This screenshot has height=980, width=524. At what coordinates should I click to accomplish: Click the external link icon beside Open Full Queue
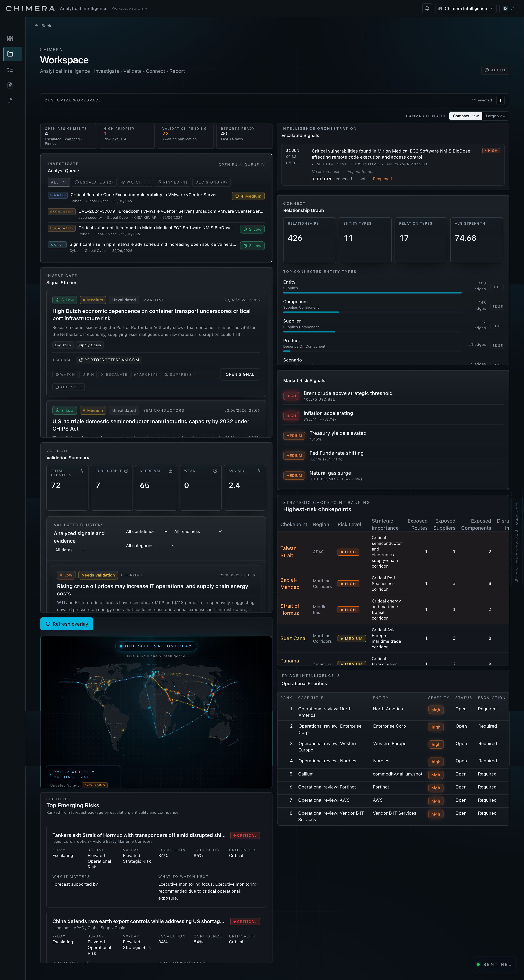(263, 165)
